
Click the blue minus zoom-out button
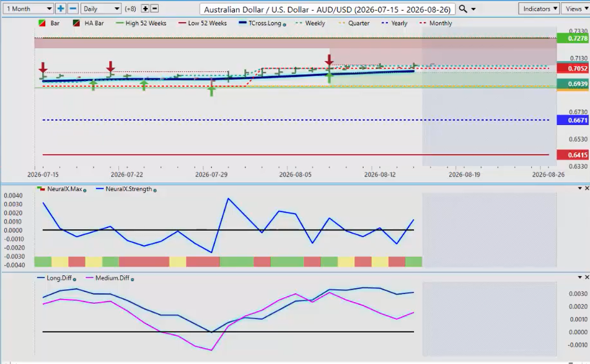coord(73,9)
